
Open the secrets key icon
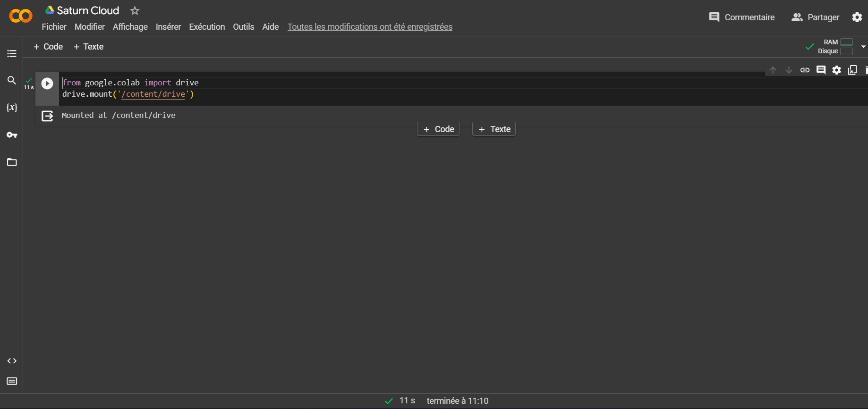point(12,135)
